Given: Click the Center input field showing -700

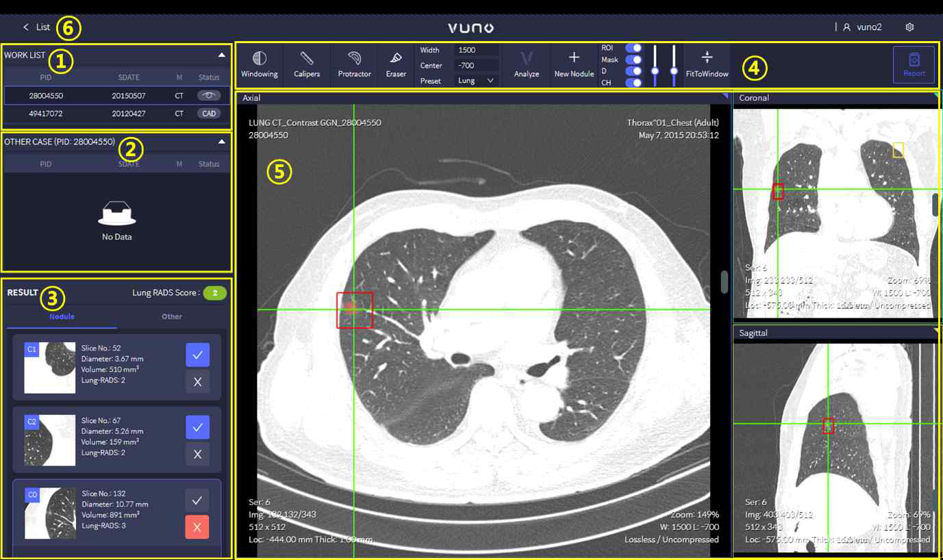Looking at the screenshot, I should pyautogui.click(x=477, y=66).
